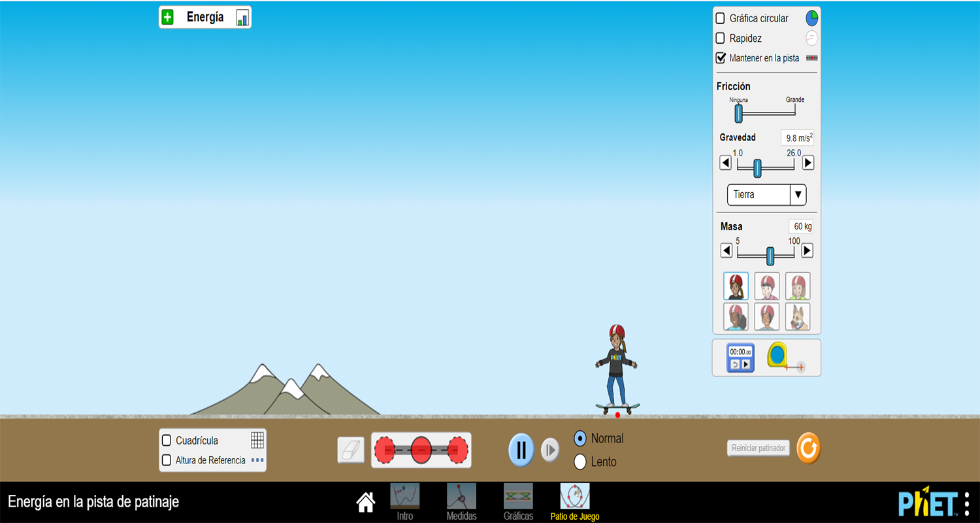Image resolution: width=980 pixels, height=523 pixels.
Task: Open the Gráficas screen tab
Action: coord(518,502)
